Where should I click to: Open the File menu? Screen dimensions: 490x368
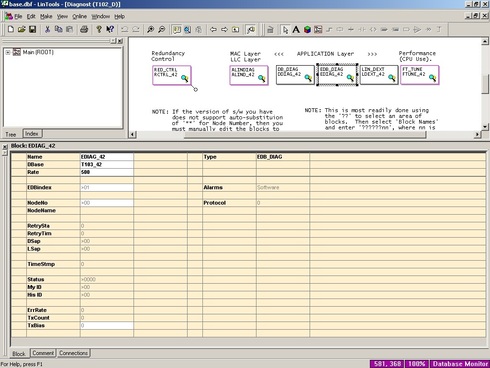coord(15,16)
